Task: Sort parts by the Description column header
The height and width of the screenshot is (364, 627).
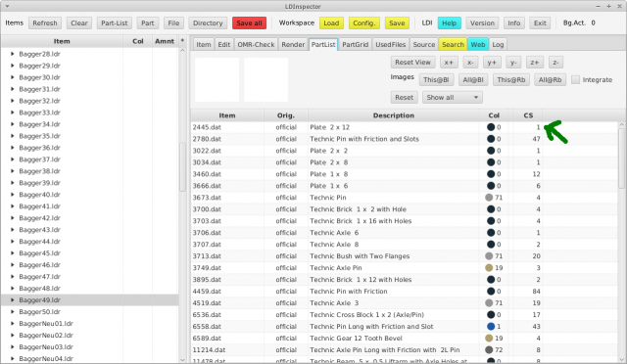Action: 394,115
